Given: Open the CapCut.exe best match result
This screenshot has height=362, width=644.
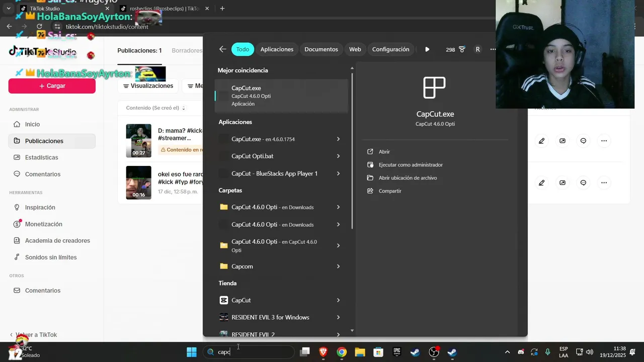Looking at the screenshot, I should click(281, 96).
